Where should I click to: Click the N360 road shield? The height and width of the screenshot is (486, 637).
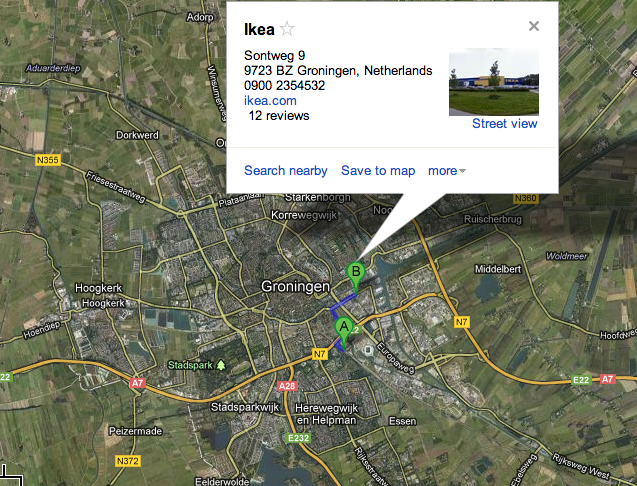coord(525,198)
